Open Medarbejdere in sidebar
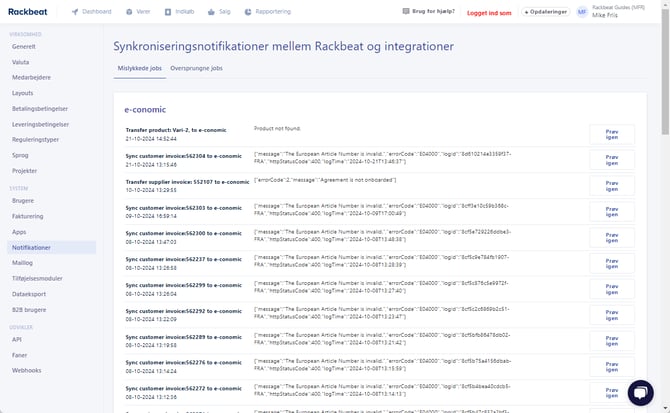This screenshot has height=413, width=670. (31, 78)
